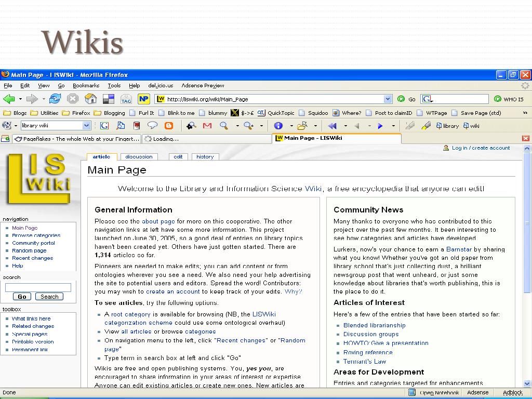This screenshot has width=532, height=399.
Task: Click the blue Page Info icon
Action: point(278,126)
